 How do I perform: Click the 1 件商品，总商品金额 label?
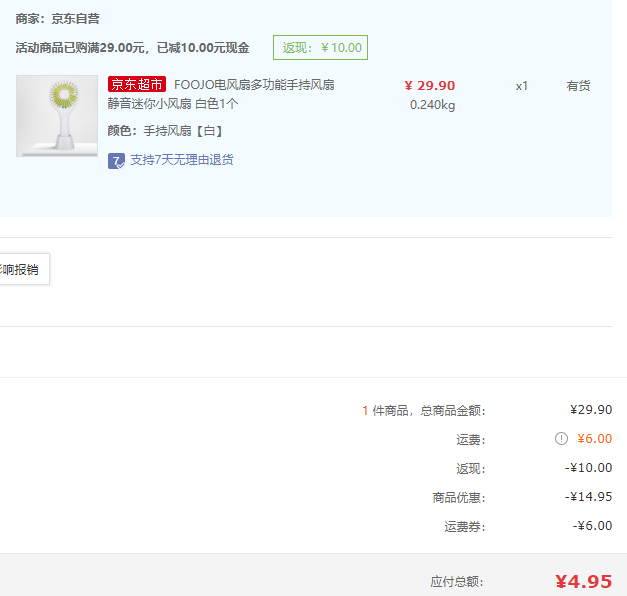click(x=423, y=411)
